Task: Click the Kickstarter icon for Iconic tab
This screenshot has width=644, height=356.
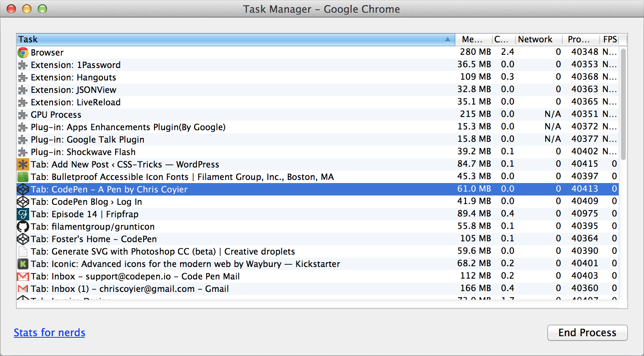Action: [23, 264]
